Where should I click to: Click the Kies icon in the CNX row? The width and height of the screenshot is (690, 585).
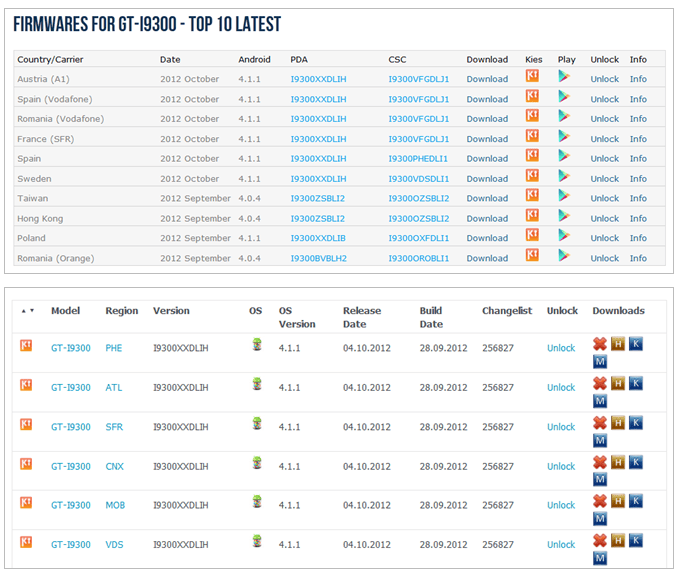[x=26, y=463]
